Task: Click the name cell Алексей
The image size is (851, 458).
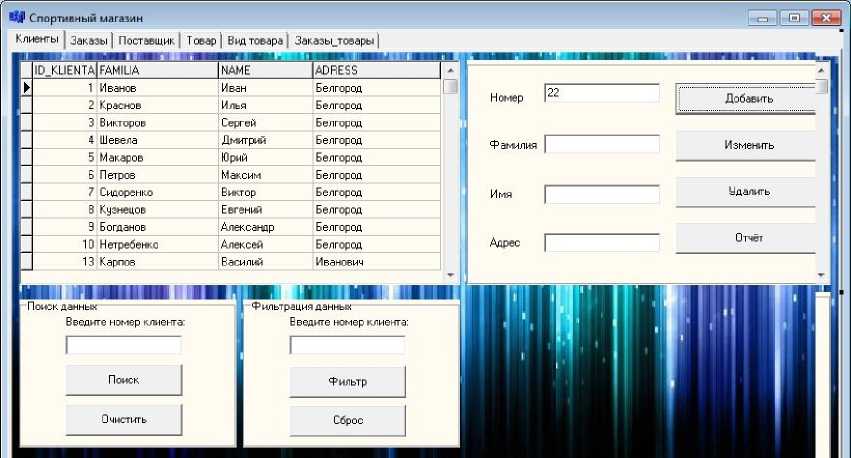Action: (x=265, y=244)
